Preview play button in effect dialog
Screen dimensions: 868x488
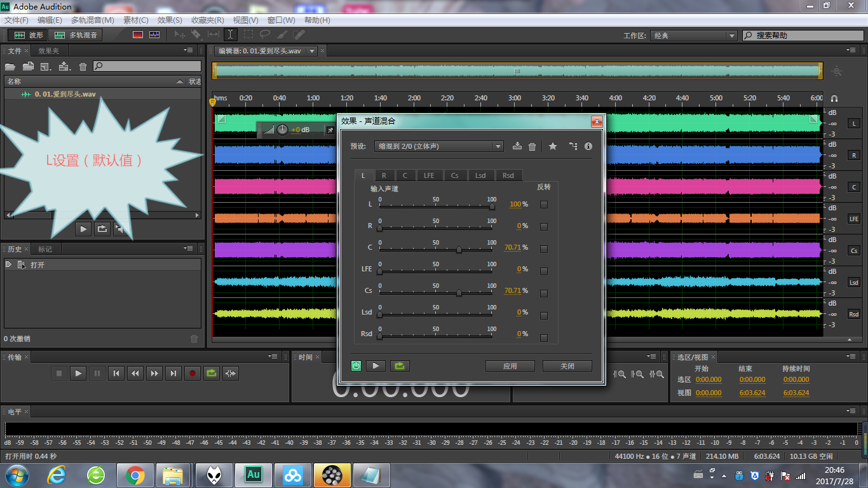(x=376, y=366)
